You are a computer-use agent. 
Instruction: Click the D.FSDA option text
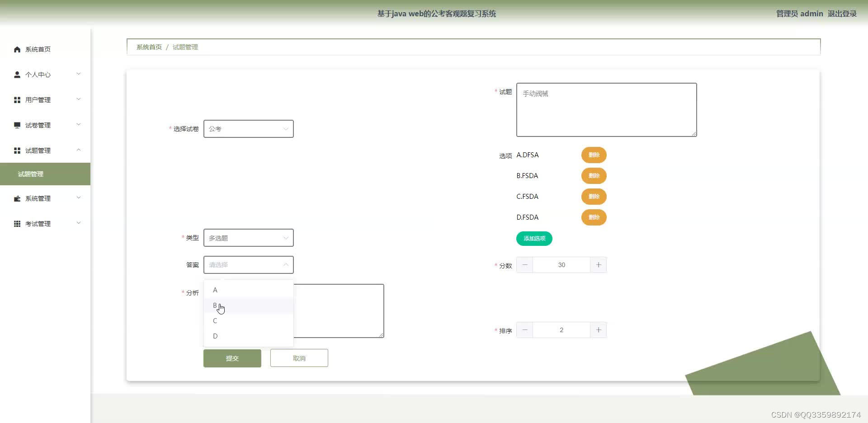pyautogui.click(x=528, y=217)
